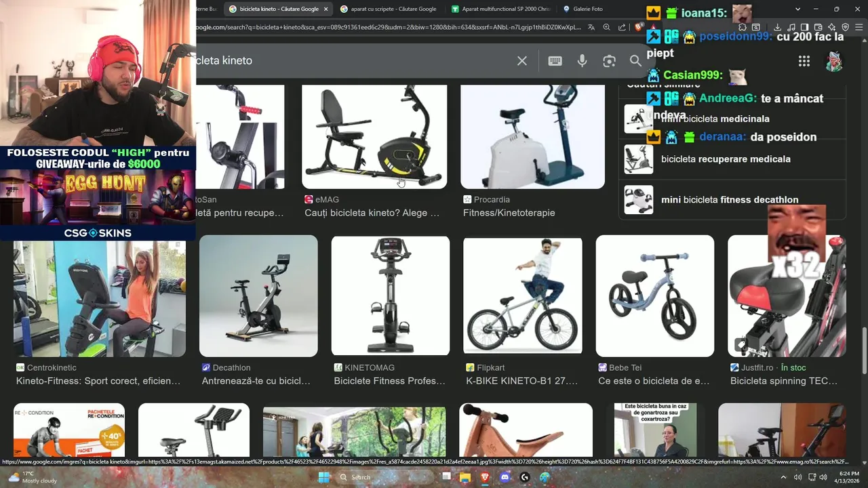Click the zoom magnifier icon in address bar
Viewport: 868px width, 488px height.
pyautogui.click(x=606, y=27)
